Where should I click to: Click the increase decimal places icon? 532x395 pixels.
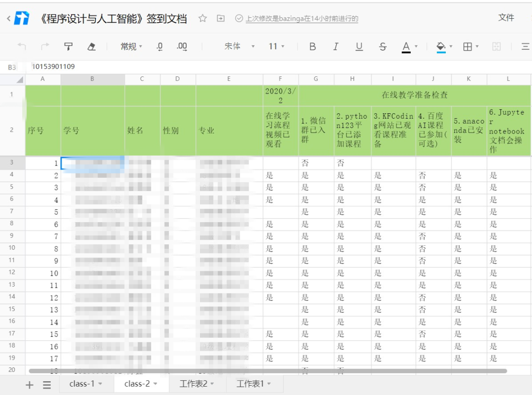[182, 46]
